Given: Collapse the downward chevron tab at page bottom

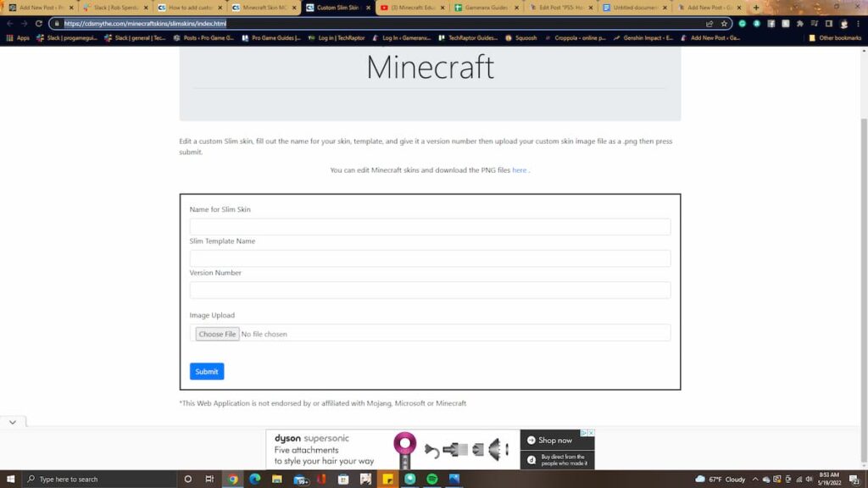Looking at the screenshot, I should point(13,422).
